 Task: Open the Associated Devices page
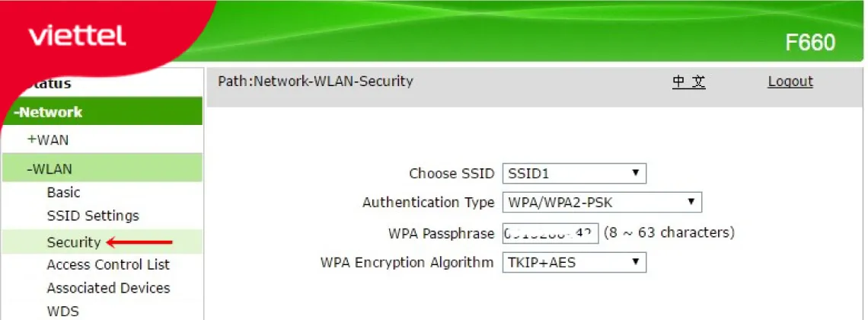[108, 288]
